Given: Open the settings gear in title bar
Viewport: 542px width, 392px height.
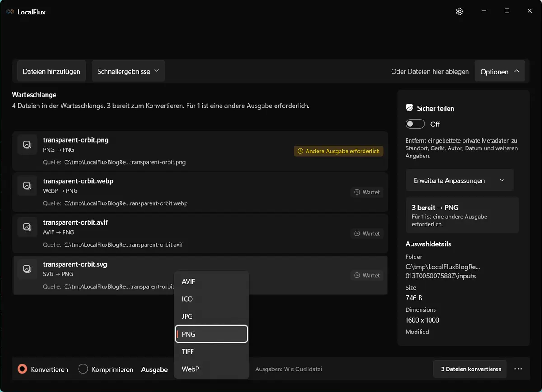Looking at the screenshot, I should [460, 11].
